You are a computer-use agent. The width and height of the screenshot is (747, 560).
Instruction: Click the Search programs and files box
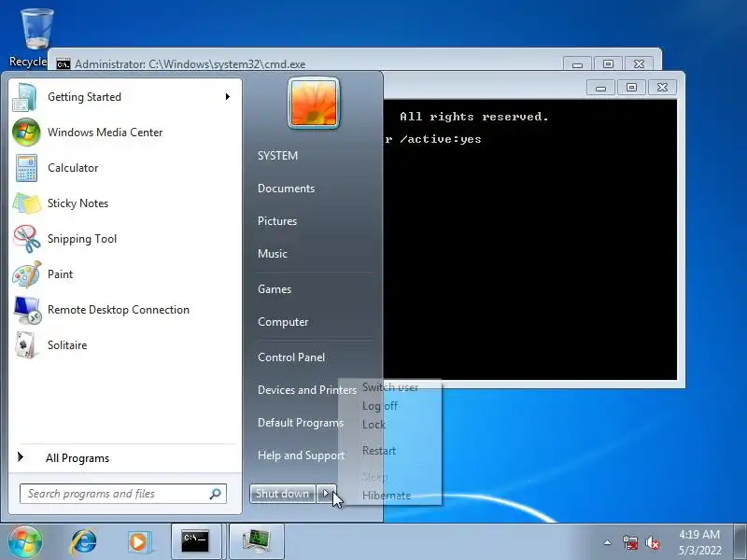click(x=123, y=494)
